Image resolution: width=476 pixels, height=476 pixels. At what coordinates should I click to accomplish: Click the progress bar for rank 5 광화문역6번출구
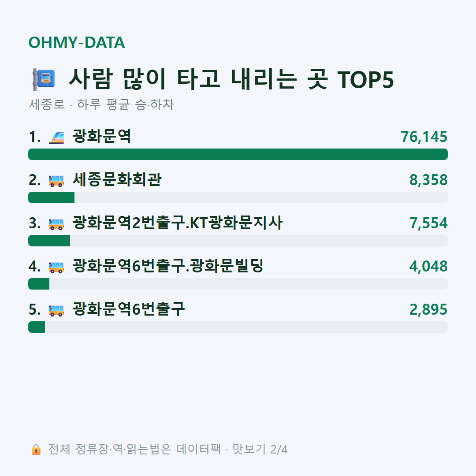(238, 327)
